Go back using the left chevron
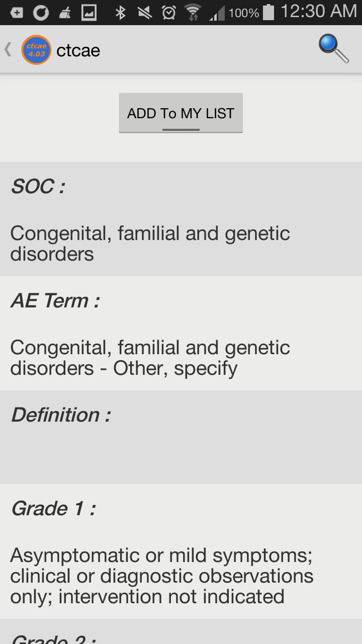The image size is (362, 644). coord(8,50)
